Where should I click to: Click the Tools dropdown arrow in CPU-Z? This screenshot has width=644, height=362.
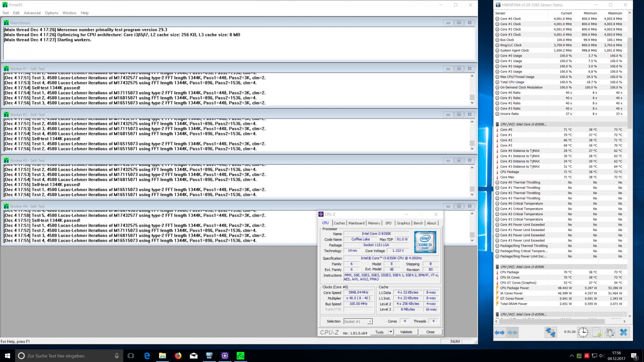[x=390, y=332]
